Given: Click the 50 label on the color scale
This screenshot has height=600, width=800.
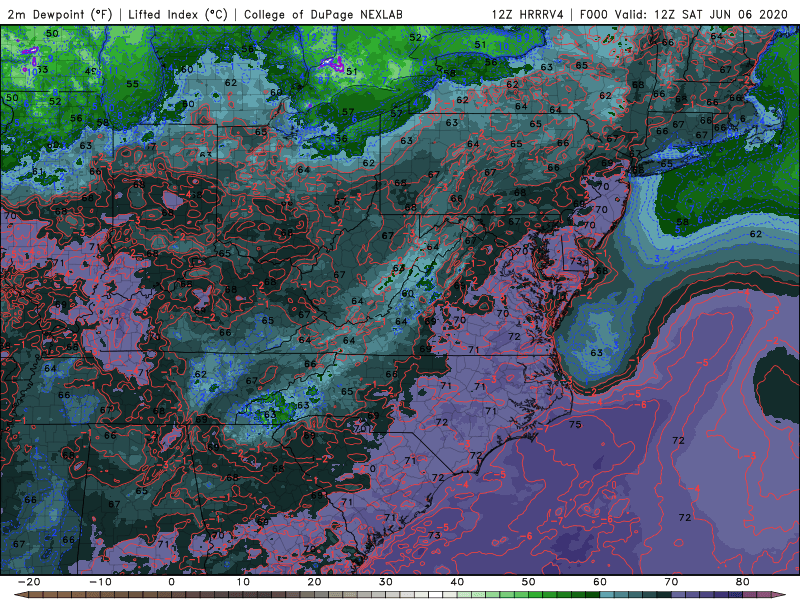Looking at the screenshot, I should click(x=529, y=582).
